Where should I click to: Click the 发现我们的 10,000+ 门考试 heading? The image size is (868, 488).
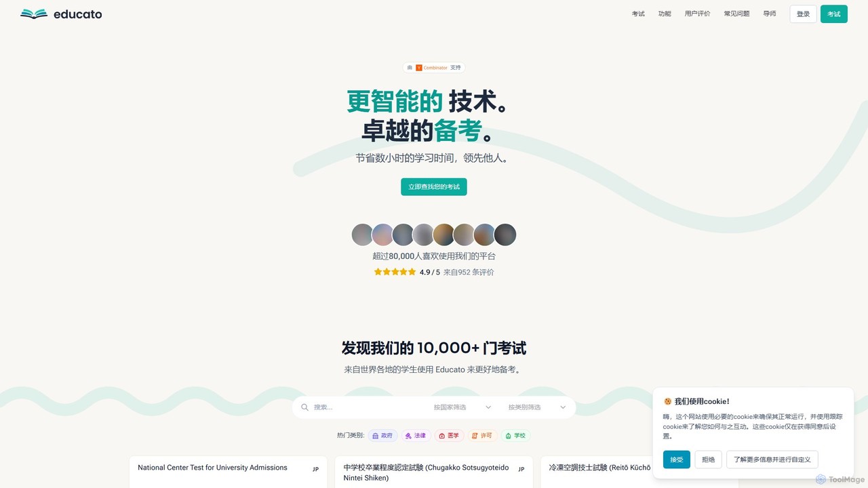click(434, 348)
